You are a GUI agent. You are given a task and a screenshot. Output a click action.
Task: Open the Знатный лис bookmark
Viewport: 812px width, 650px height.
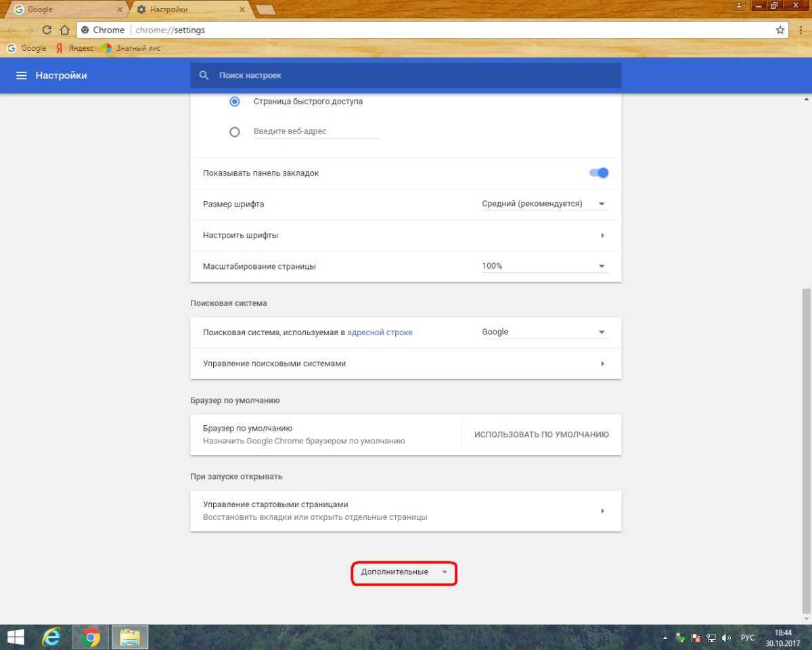point(134,48)
